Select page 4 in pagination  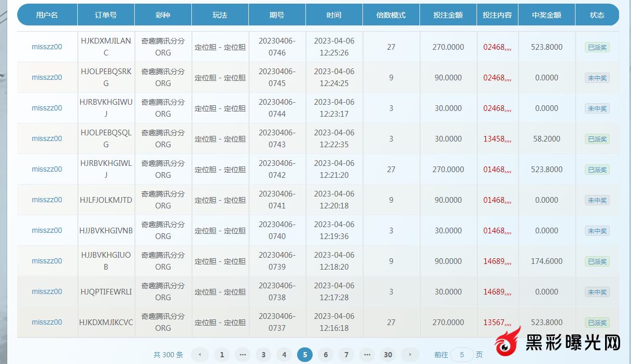pos(284,355)
